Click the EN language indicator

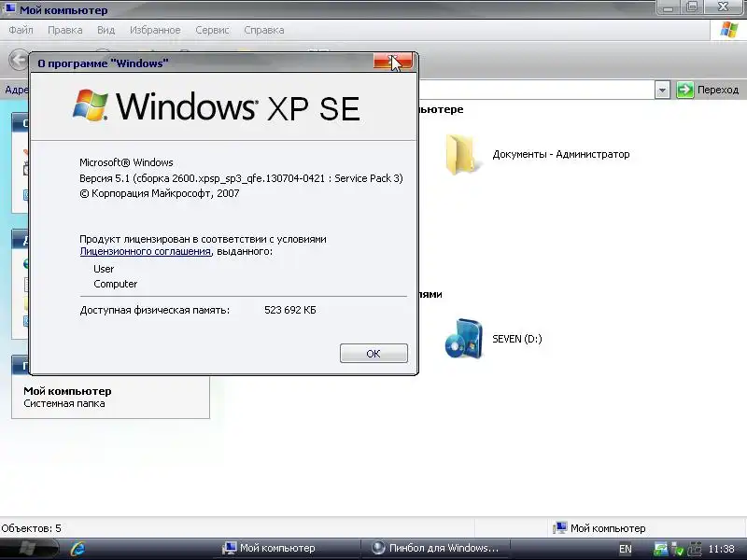[x=625, y=549]
